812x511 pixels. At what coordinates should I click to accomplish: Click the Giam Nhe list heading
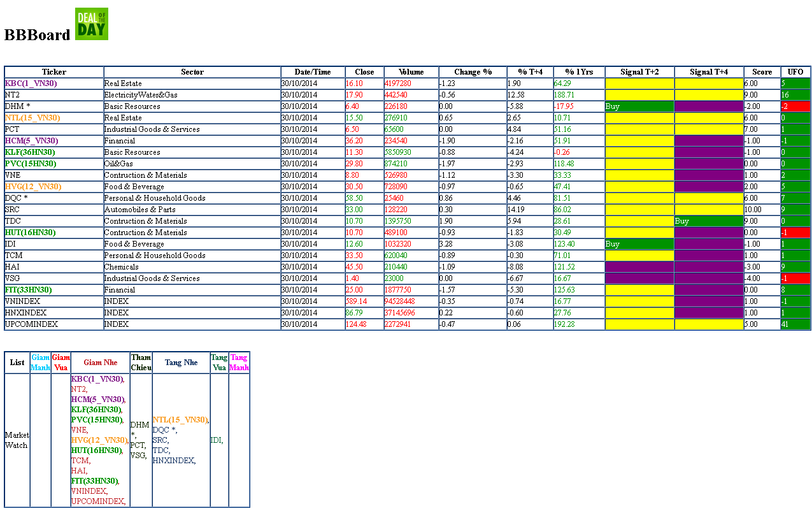tap(101, 363)
